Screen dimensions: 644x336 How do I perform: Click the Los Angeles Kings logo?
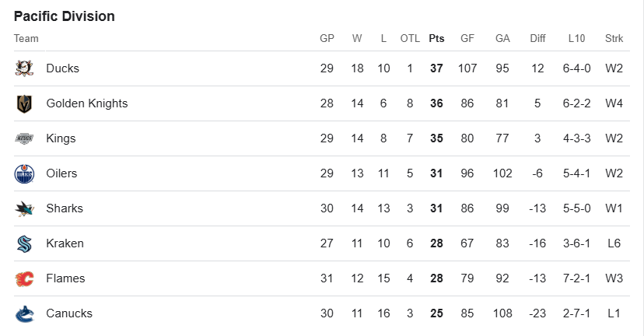coord(24,138)
